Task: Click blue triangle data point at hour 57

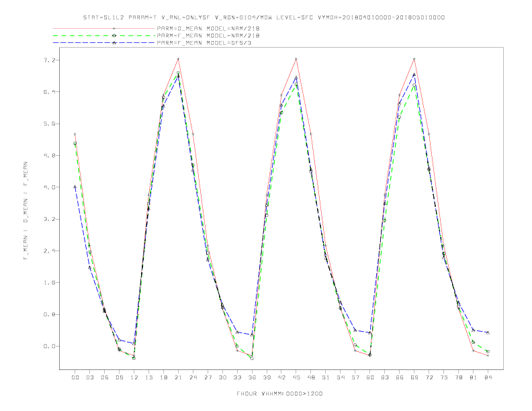Action: coord(355,330)
